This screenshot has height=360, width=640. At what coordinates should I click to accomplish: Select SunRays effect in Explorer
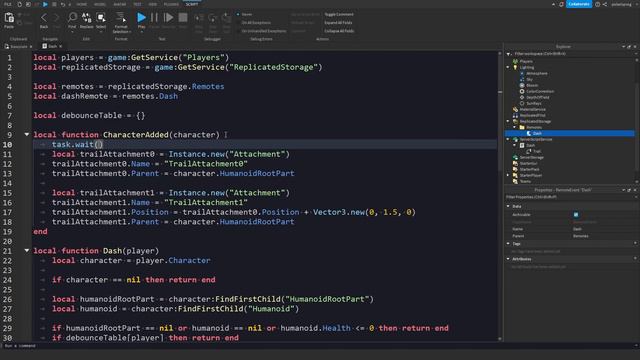tap(533, 103)
